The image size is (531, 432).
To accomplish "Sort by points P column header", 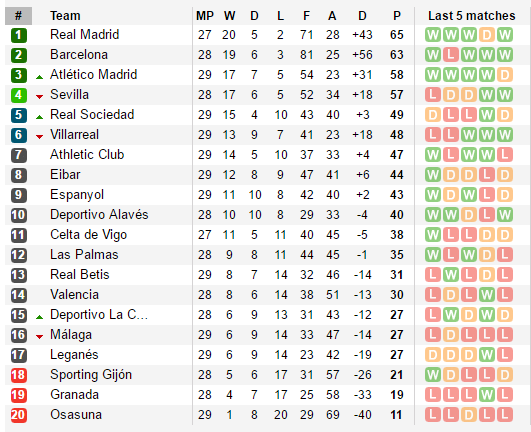I will click(x=397, y=16).
